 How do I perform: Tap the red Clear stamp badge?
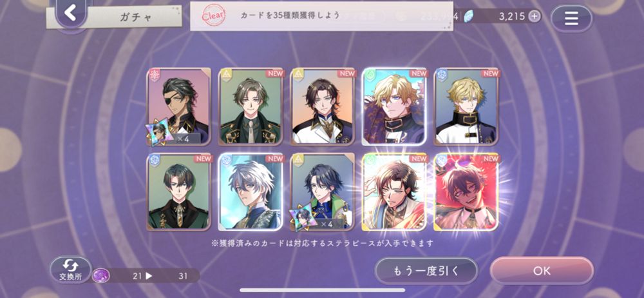(x=213, y=16)
